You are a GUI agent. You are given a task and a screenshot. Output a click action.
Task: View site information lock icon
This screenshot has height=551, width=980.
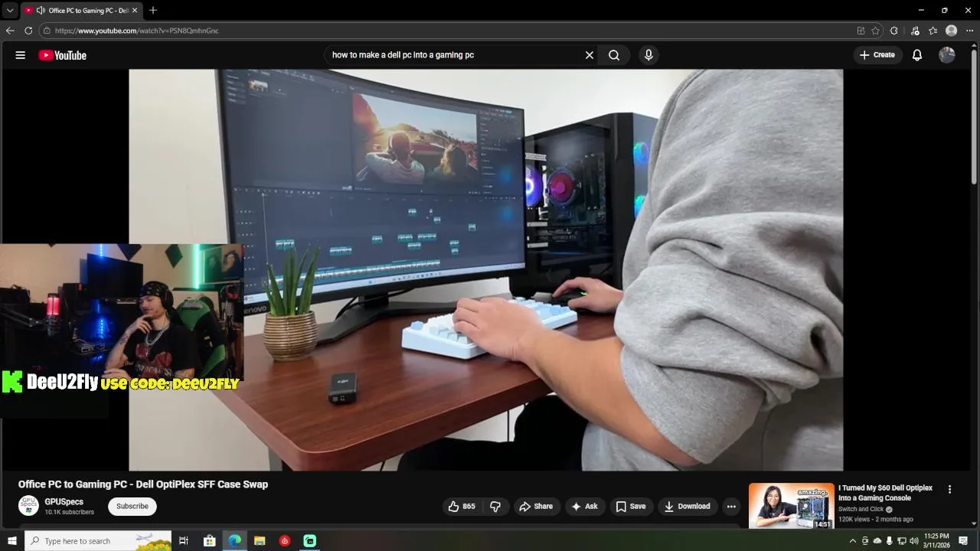coord(47,31)
